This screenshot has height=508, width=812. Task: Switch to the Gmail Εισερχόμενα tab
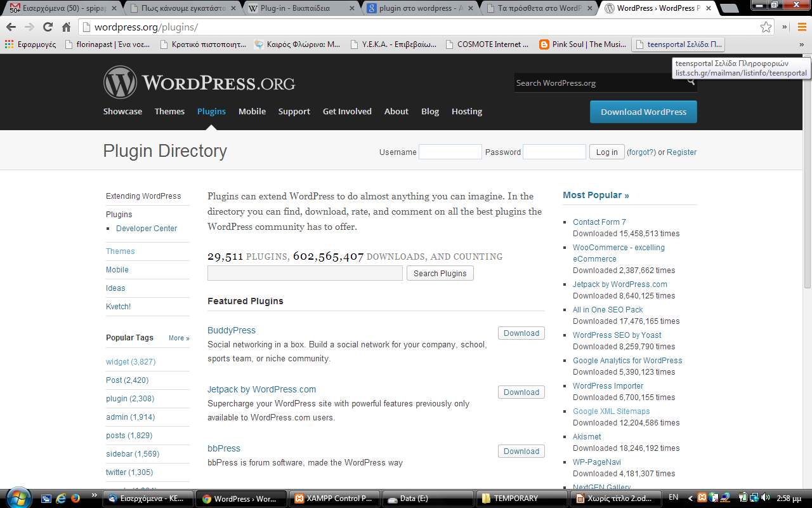click(x=62, y=8)
